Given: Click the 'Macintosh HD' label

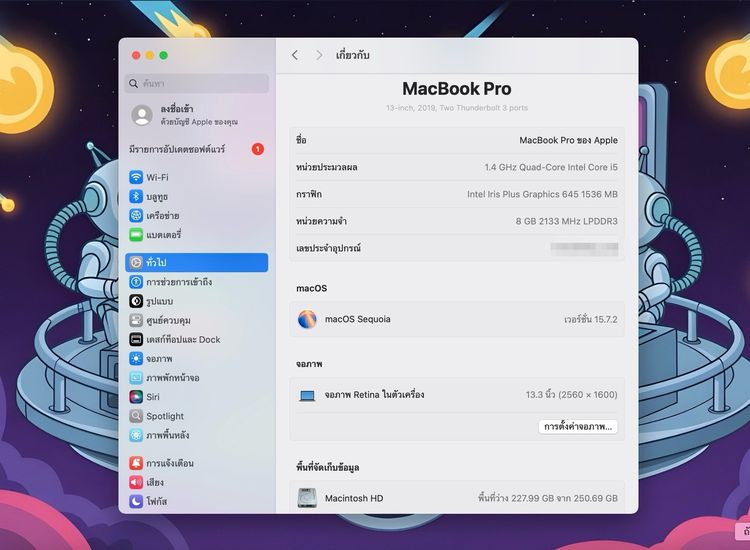Looking at the screenshot, I should (x=354, y=498).
